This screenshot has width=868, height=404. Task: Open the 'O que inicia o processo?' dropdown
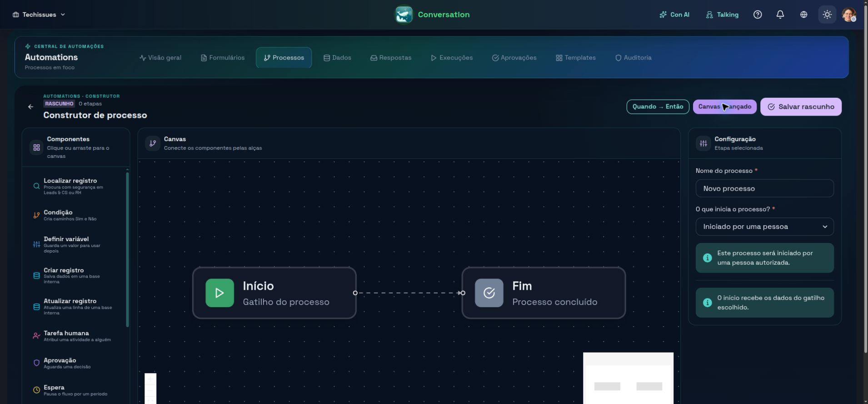point(765,227)
